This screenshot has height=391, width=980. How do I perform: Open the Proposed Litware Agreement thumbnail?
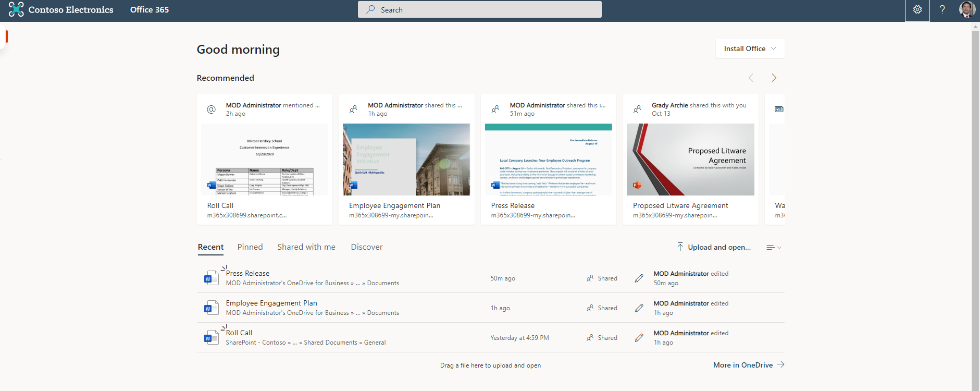[x=690, y=160]
